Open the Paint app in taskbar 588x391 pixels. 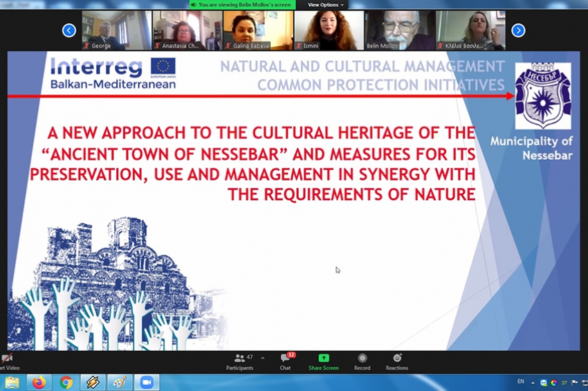pyautogui.click(x=120, y=382)
